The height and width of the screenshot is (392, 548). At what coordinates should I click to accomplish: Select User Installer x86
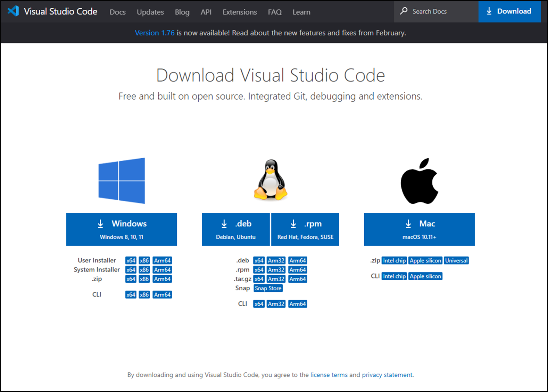click(x=144, y=260)
